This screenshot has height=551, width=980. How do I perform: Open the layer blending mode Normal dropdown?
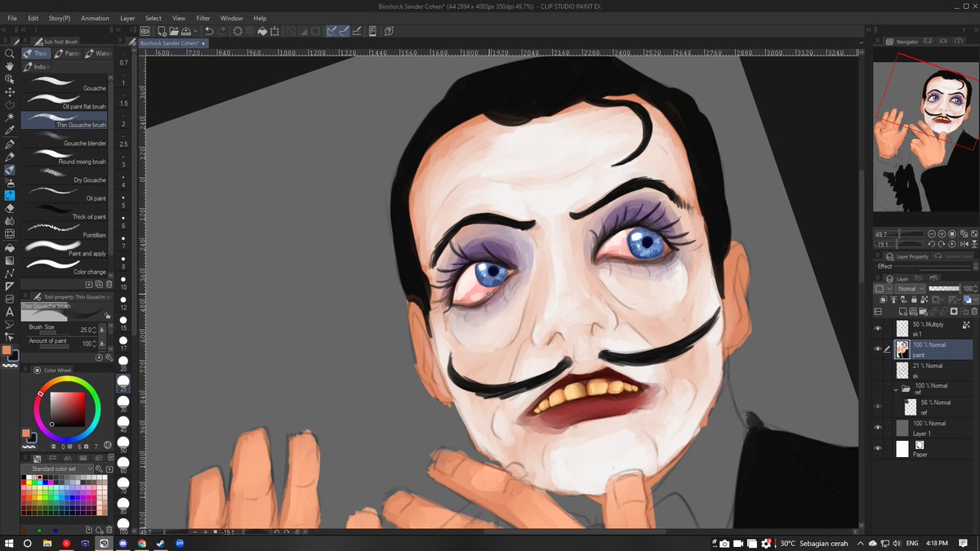pyautogui.click(x=911, y=288)
